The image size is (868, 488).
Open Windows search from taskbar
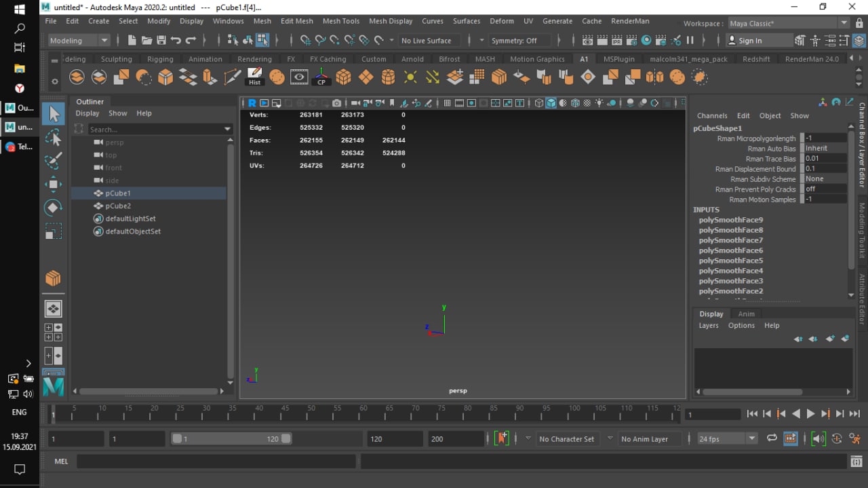pos(20,29)
